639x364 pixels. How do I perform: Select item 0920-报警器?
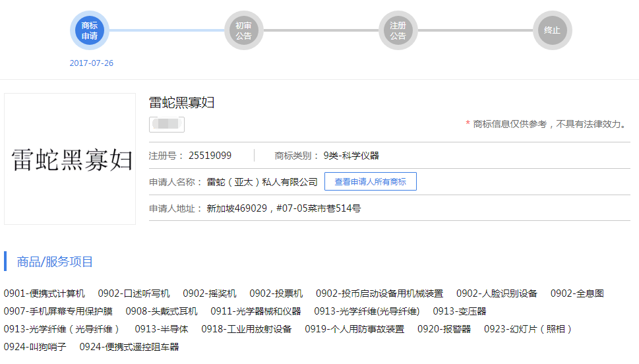(x=444, y=329)
